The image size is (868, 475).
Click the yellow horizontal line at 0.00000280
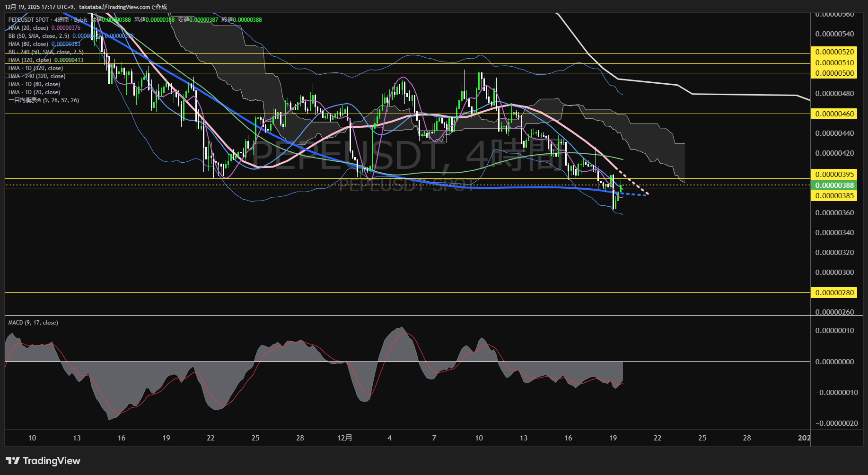click(378, 293)
